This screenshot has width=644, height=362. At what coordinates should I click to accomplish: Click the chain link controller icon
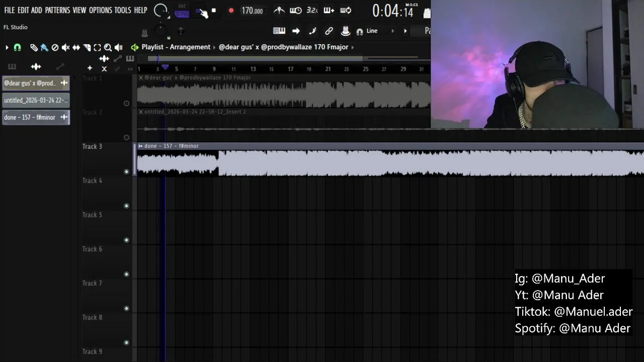click(x=329, y=31)
